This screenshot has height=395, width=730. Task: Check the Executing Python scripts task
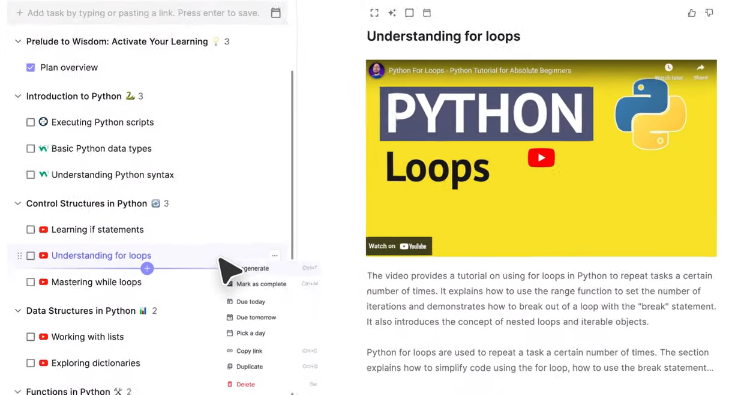(x=31, y=122)
